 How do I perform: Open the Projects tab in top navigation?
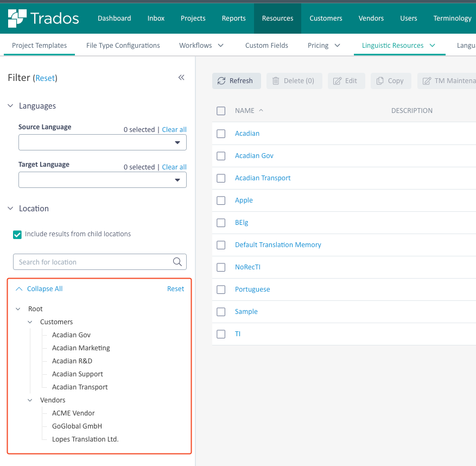click(x=193, y=18)
